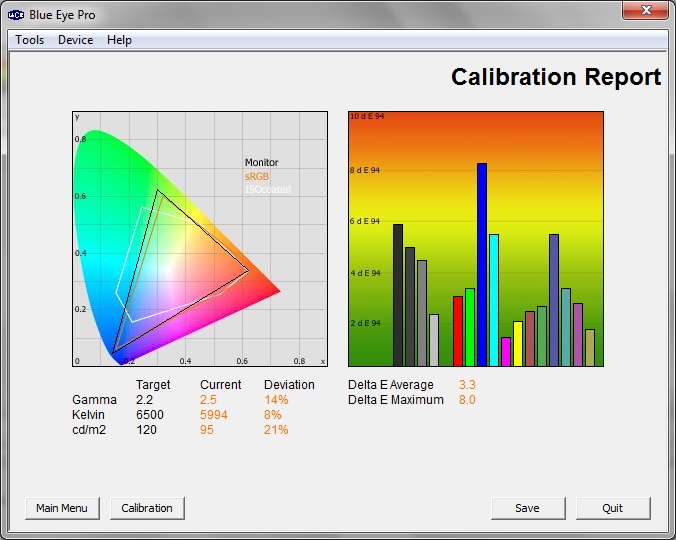Save the calibration report

(528, 508)
